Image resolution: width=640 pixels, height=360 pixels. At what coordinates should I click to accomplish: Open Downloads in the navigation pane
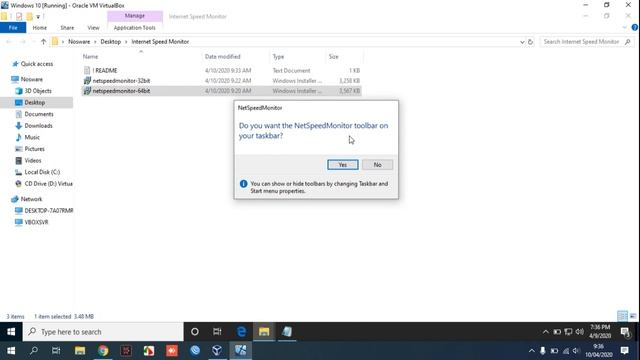(x=38, y=126)
